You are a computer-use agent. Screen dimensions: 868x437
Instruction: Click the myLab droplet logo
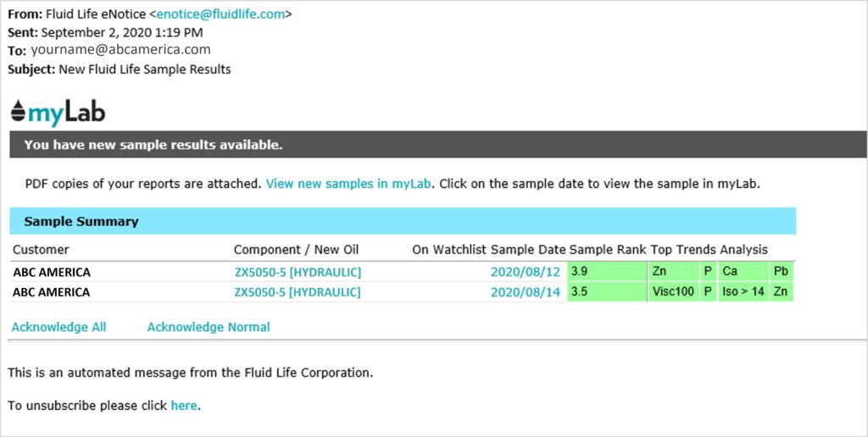58,113
